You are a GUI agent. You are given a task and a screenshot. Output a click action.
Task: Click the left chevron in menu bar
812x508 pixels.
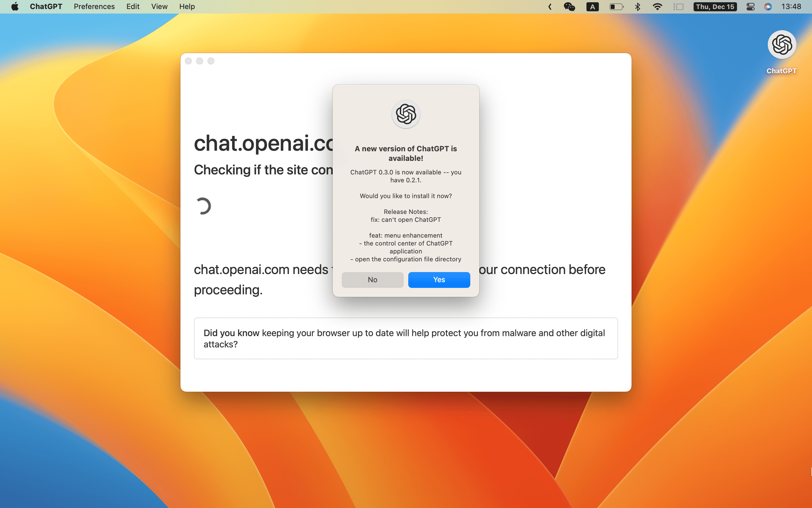click(x=550, y=7)
